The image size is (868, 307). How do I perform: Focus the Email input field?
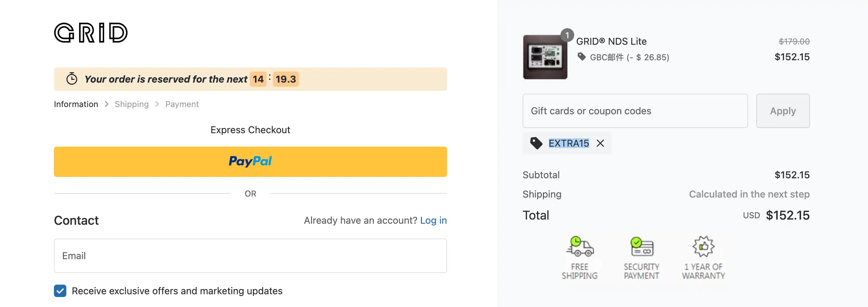coord(250,256)
